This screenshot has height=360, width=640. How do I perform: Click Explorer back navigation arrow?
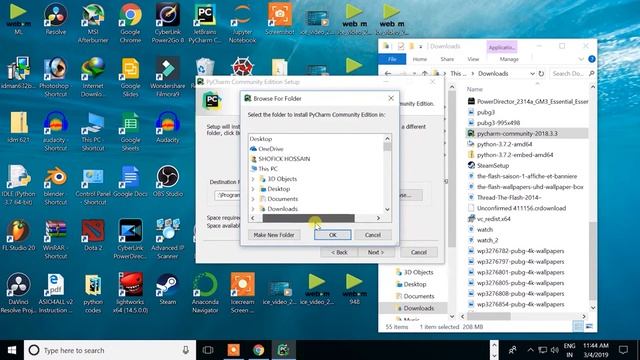(387, 74)
